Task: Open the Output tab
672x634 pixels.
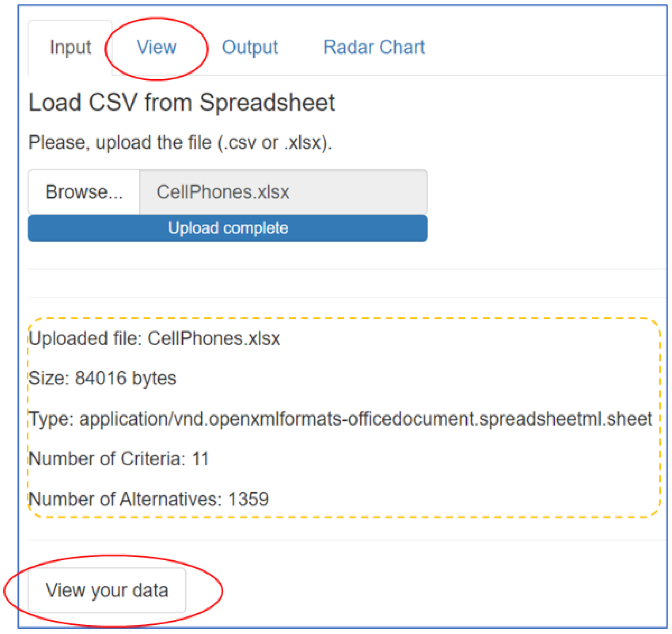Action: [250, 47]
